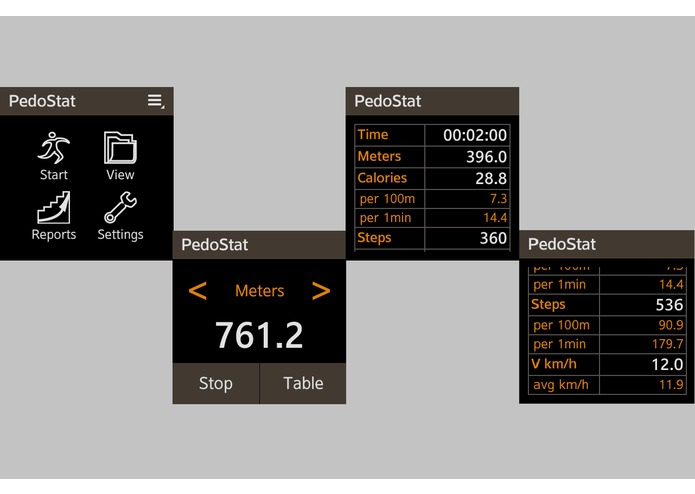Screen dimensions: 695x494
Task: Select the Steps value 536
Action: click(x=669, y=305)
